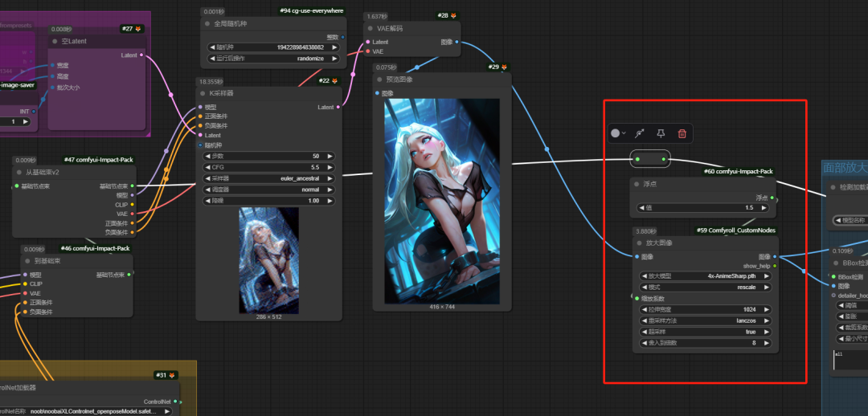Click 放大图像 缩放系数 input socket
Screen dimensions: 868x416
click(x=637, y=299)
